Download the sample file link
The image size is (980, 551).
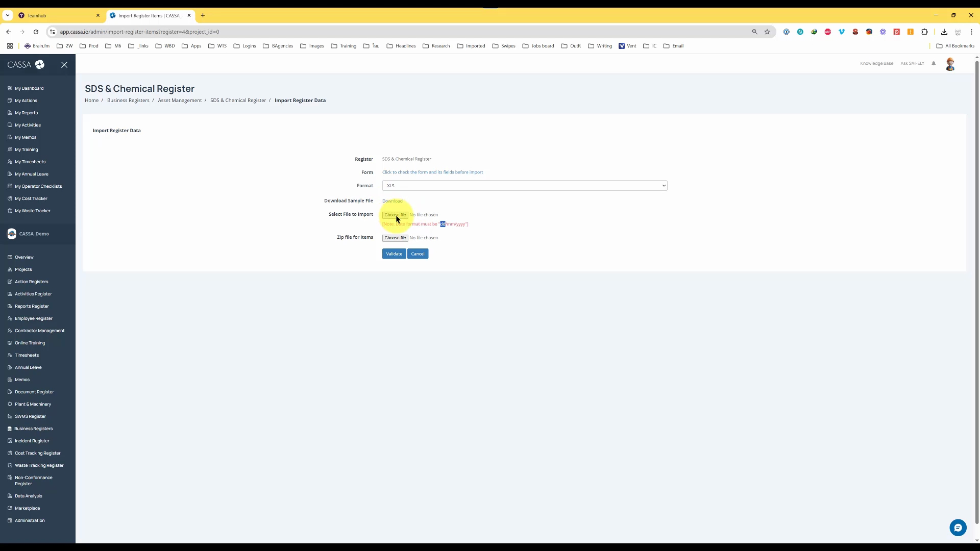[392, 201]
